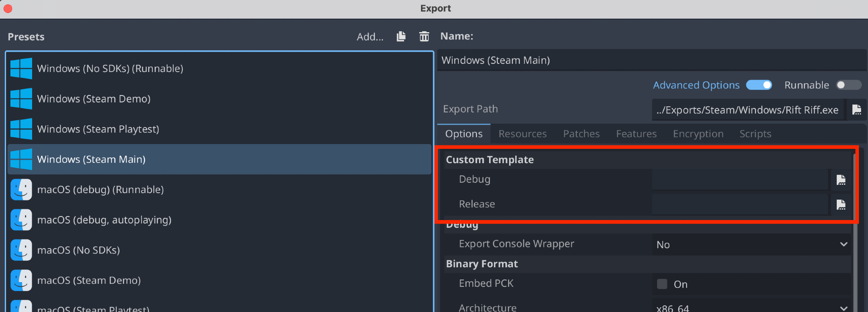Click the preset Name text field
The height and width of the screenshot is (312, 868).
click(x=651, y=60)
